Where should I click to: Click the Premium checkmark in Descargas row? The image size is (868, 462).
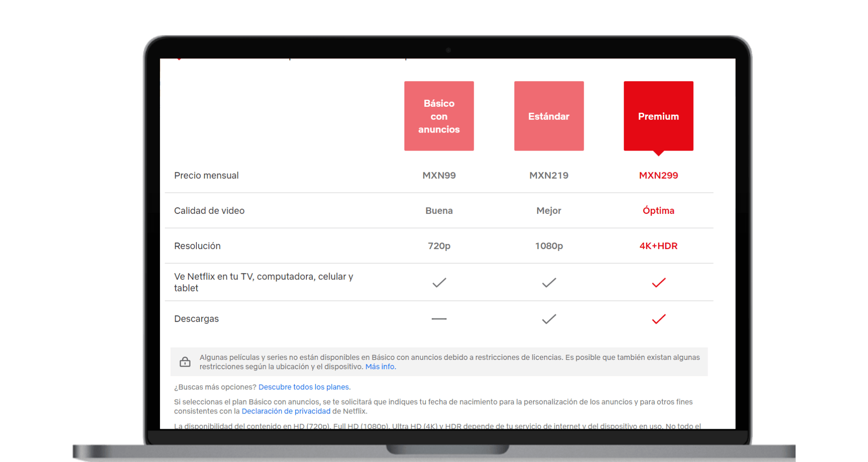[x=659, y=319]
